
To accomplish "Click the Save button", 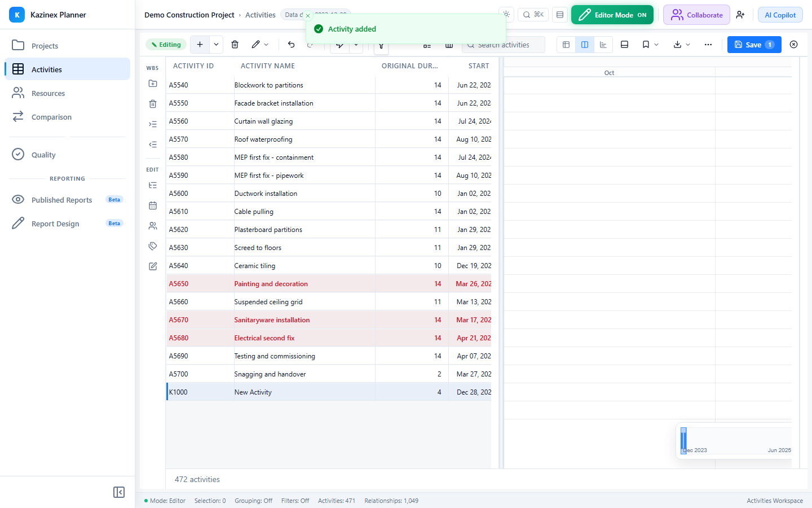I will coord(754,45).
